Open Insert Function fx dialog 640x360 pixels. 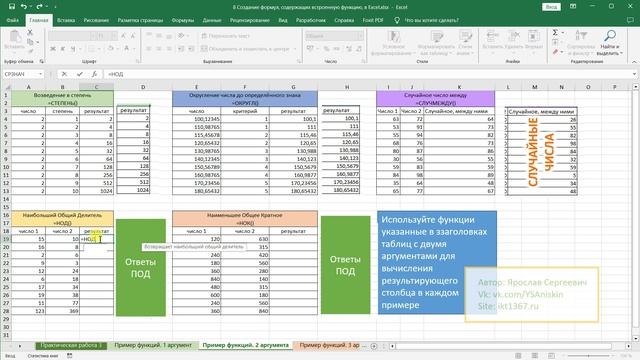[94, 74]
